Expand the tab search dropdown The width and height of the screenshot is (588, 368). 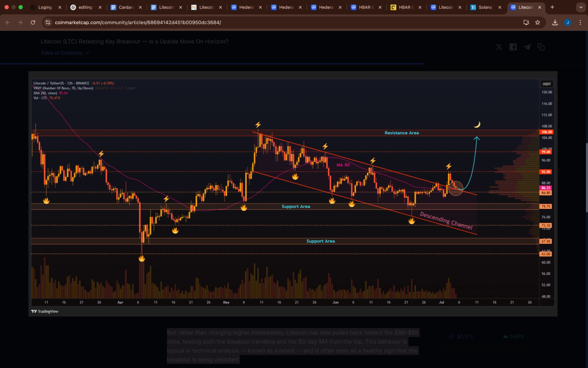[581, 7]
